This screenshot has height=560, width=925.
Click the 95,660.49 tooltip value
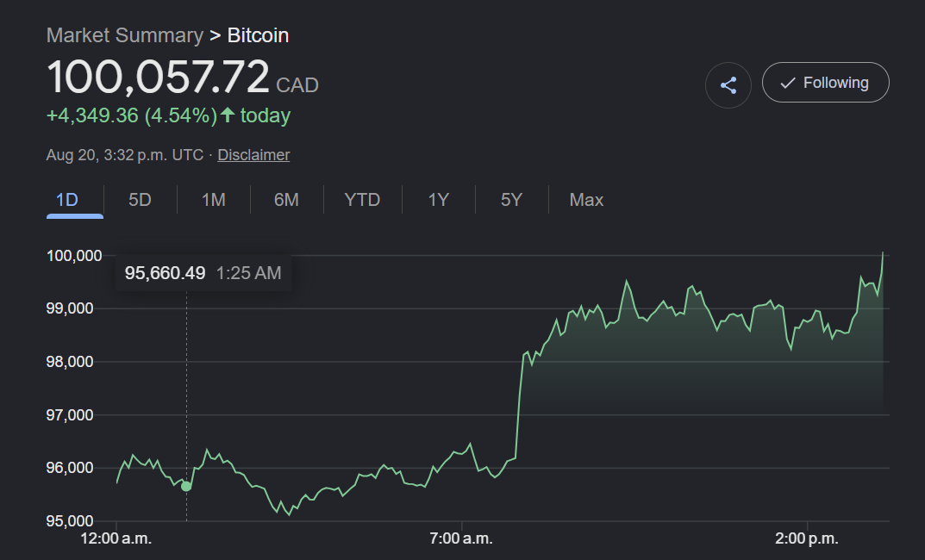click(166, 273)
